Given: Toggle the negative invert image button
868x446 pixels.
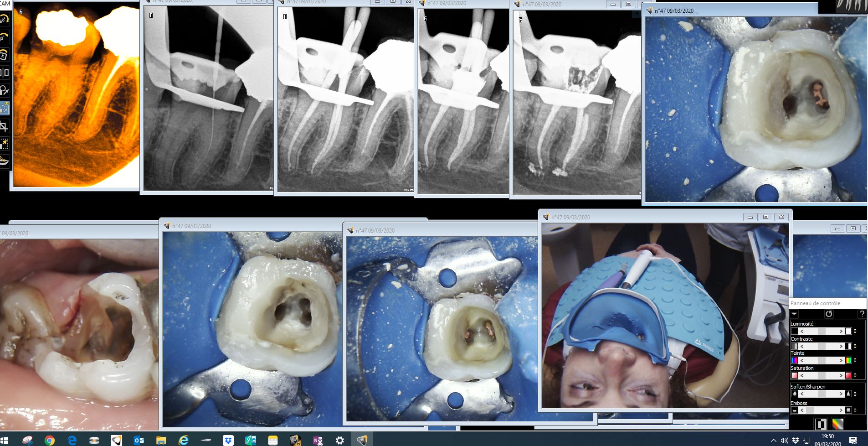Looking at the screenshot, I should coord(821,424).
